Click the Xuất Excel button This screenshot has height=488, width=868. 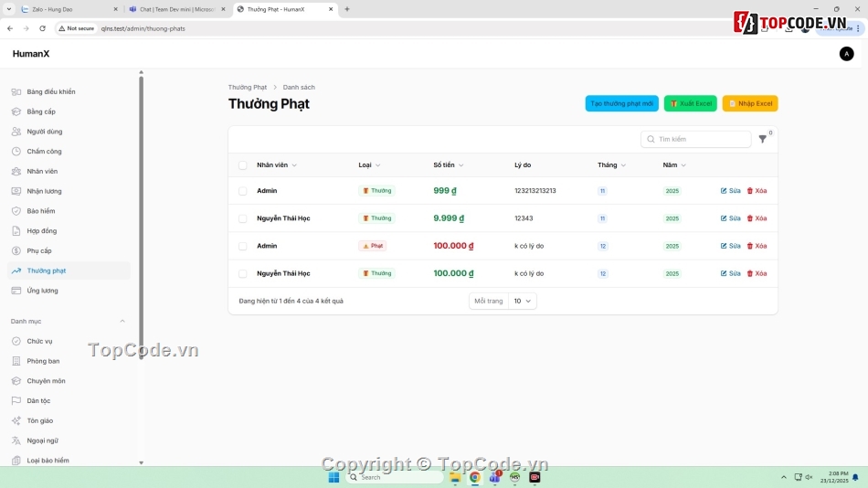(691, 103)
